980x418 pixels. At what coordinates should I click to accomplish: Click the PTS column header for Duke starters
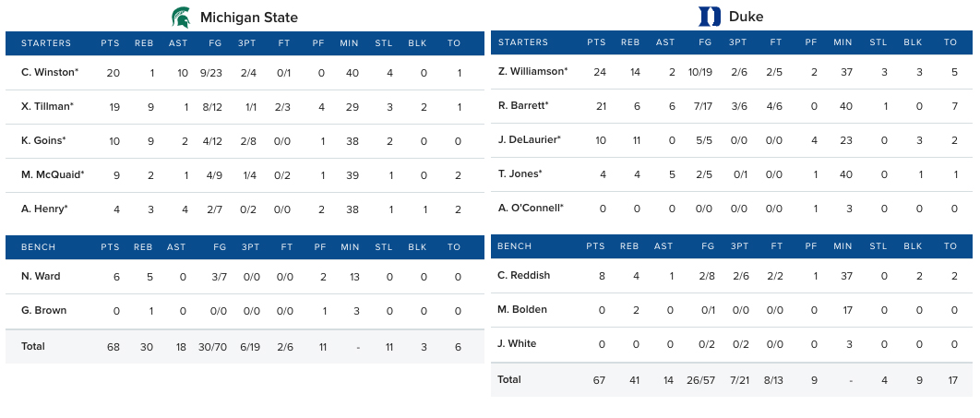pyautogui.click(x=596, y=42)
